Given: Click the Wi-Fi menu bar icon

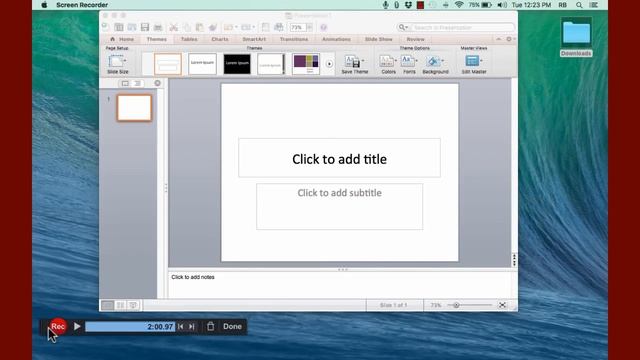Looking at the screenshot, I should 459,5.
